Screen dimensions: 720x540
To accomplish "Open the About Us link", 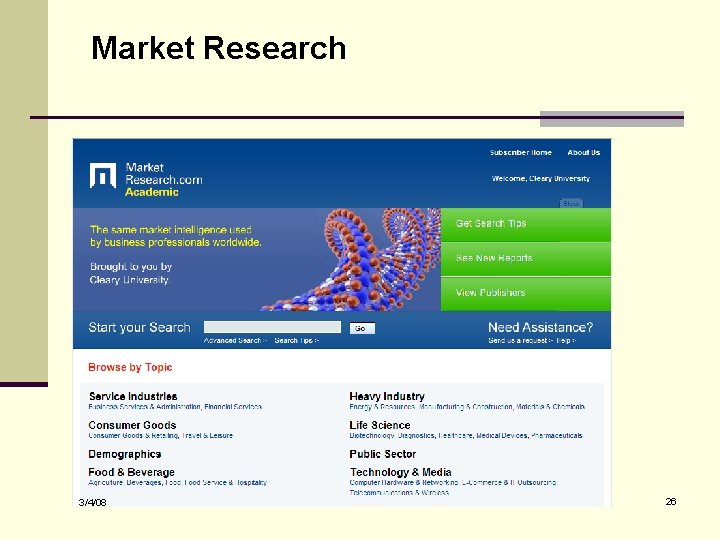I will tap(584, 152).
